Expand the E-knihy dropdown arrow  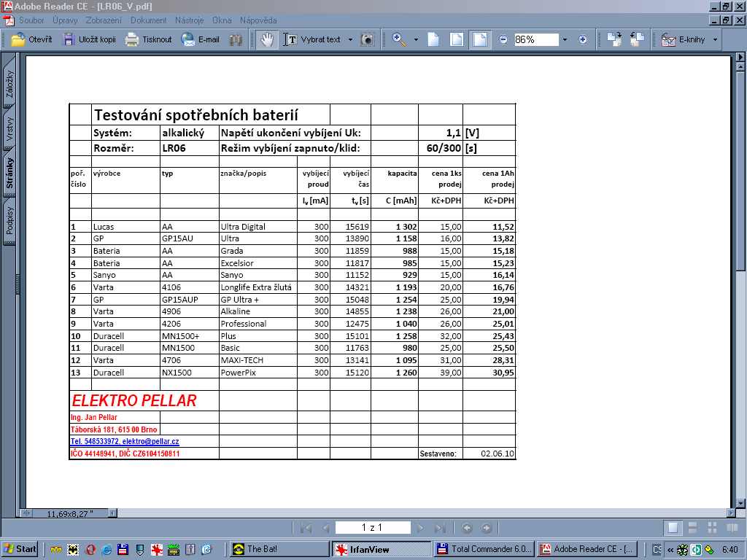coord(715,39)
